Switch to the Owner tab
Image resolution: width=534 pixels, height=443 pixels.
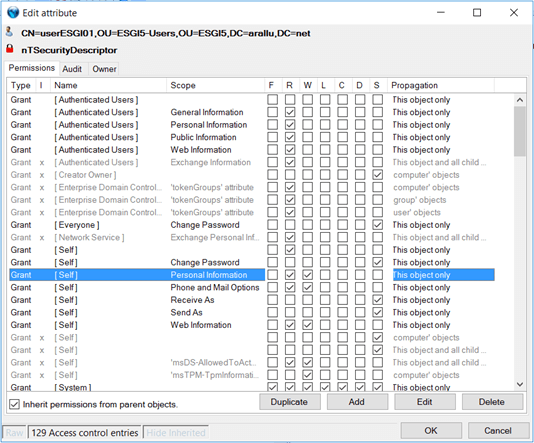(x=104, y=69)
